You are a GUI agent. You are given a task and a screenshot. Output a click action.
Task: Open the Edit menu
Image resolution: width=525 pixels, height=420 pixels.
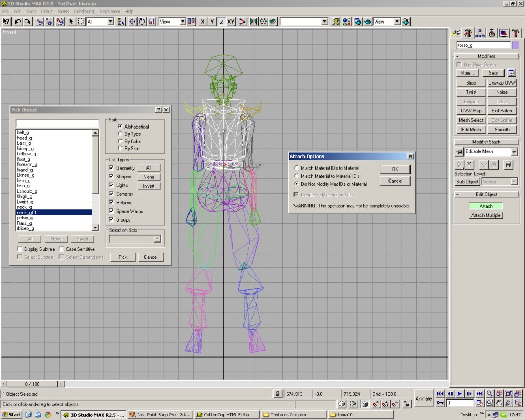coord(17,12)
